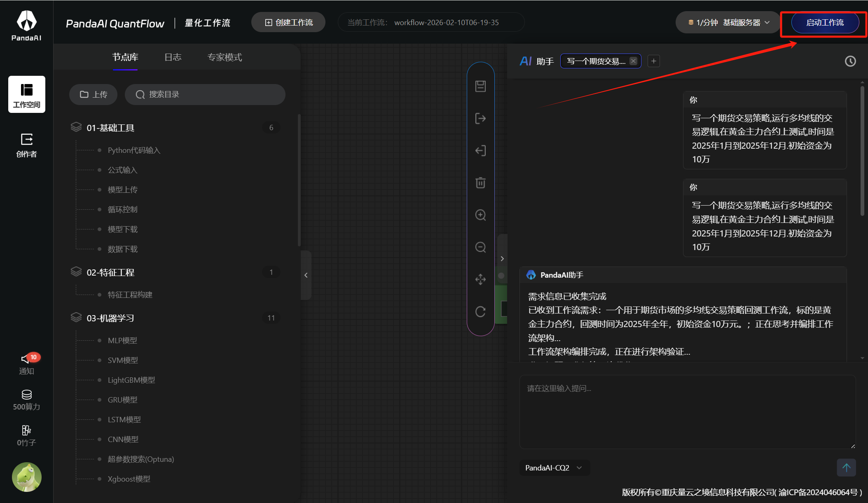Viewport: 868px width, 503px height.
Task: Open the 工作空间 workspace section
Action: click(27, 94)
